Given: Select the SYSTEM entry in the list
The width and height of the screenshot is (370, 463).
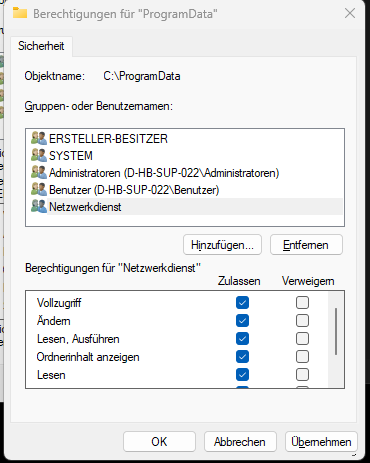Looking at the screenshot, I should (x=71, y=156).
